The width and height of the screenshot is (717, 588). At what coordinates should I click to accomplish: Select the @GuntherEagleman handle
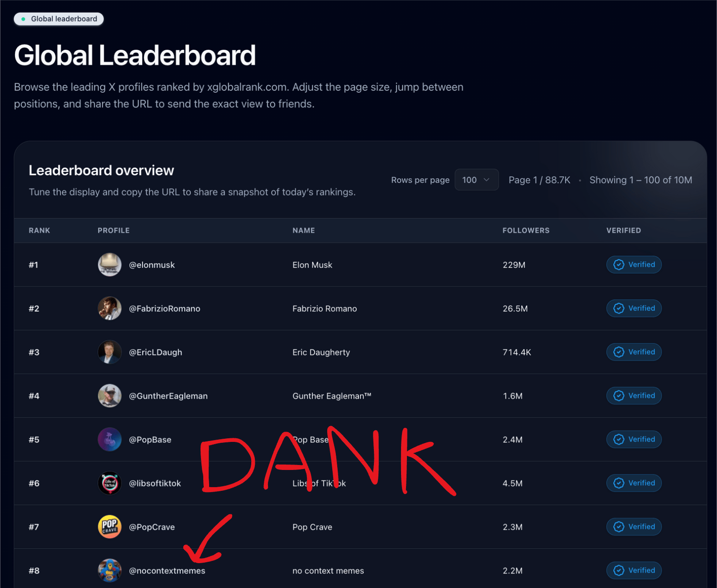[x=168, y=396]
